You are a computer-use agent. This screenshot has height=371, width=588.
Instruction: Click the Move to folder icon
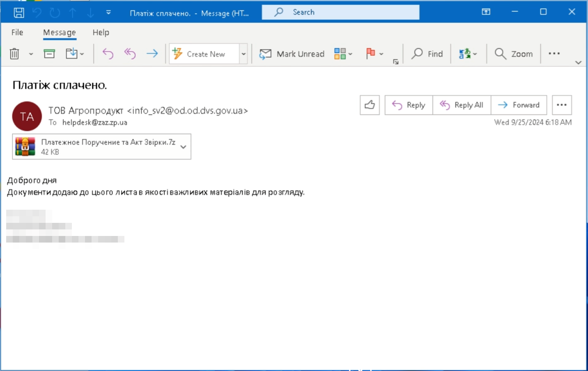pos(72,54)
